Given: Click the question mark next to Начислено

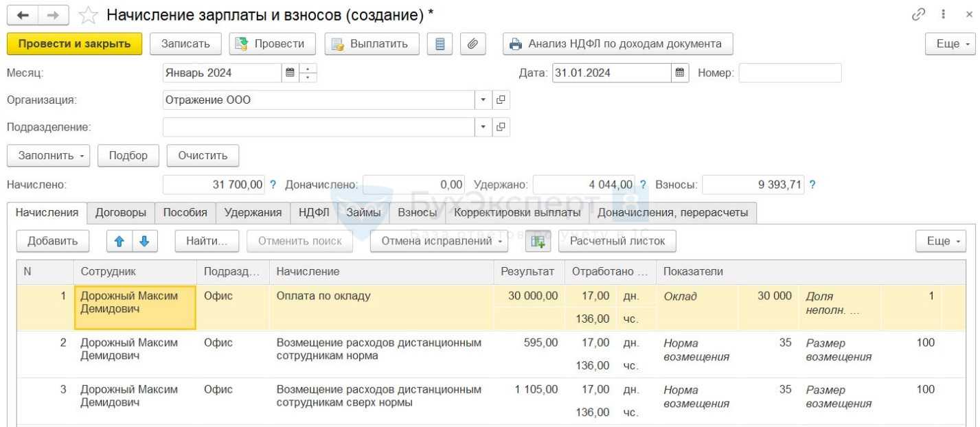Looking at the screenshot, I should click(x=273, y=185).
